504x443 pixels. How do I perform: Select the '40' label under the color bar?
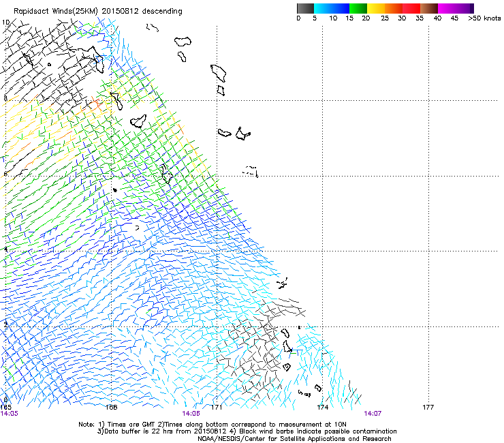(x=437, y=18)
